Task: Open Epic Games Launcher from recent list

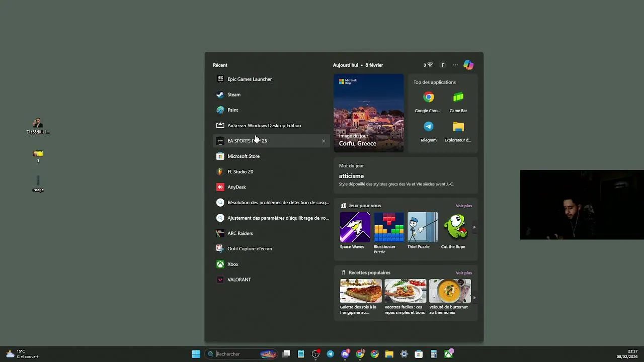Action: tap(272, 79)
